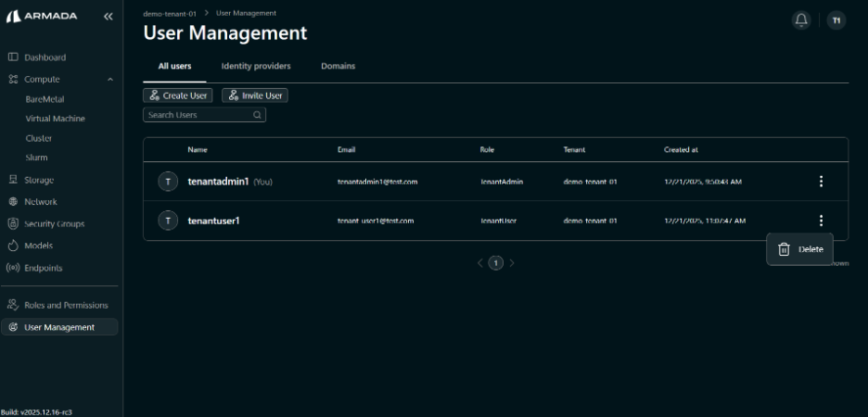The width and height of the screenshot is (868, 417).
Task: Switch to the Identity providers tab
Action: 256,67
